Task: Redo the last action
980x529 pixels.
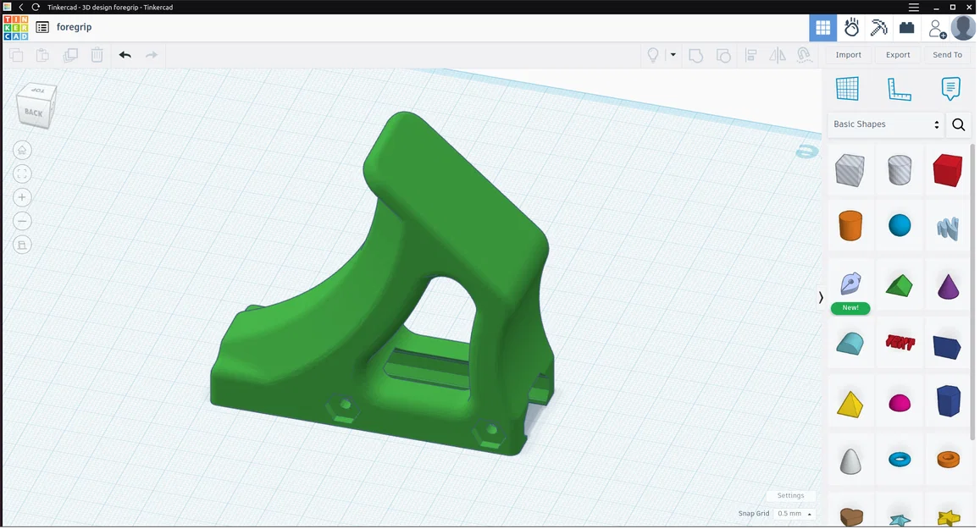Action: pos(152,55)
